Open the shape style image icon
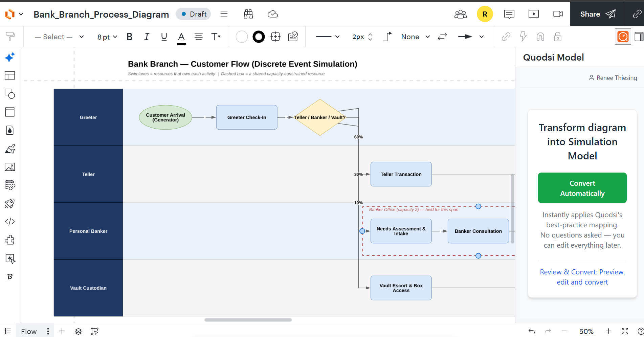The width and height of the screenshot is (644, 337). [x=293, y=37]
